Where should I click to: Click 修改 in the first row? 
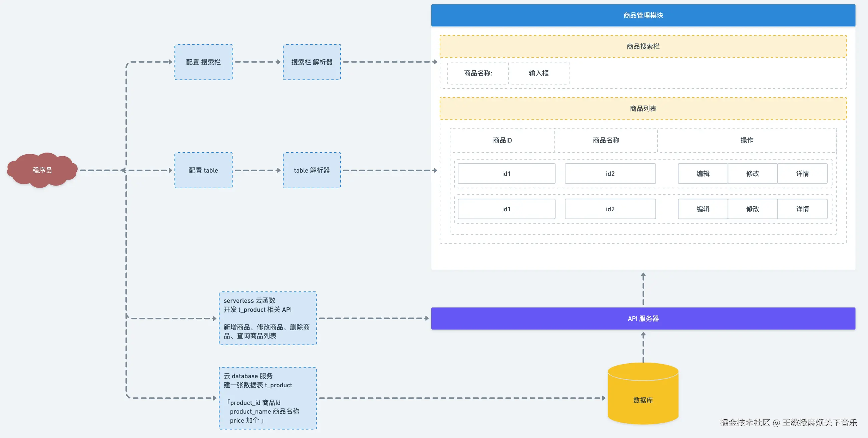(x=753, y=174)
